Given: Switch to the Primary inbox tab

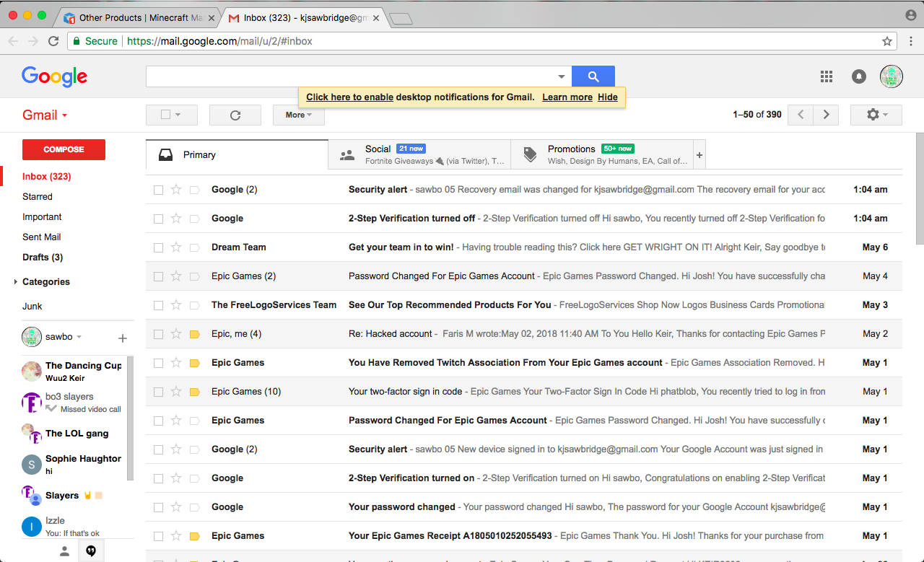Looking at the screenshot, I should pyautogui.click(x=237, y=154).
